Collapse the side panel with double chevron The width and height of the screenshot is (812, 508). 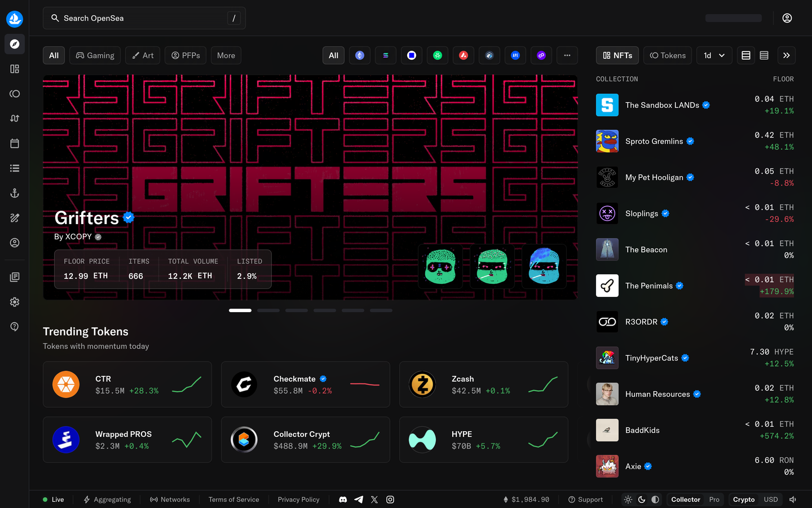[x=787, y=55]
